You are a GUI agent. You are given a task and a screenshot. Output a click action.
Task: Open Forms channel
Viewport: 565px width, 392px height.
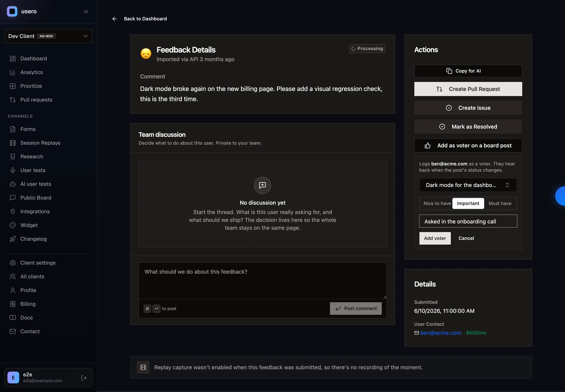click(48, 129)
